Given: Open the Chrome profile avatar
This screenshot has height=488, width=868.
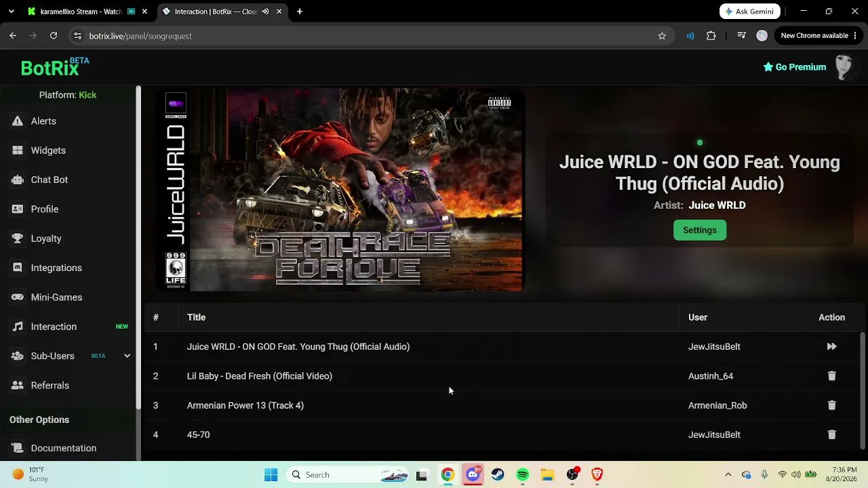Looking at the screenshot, I should 762,36.
